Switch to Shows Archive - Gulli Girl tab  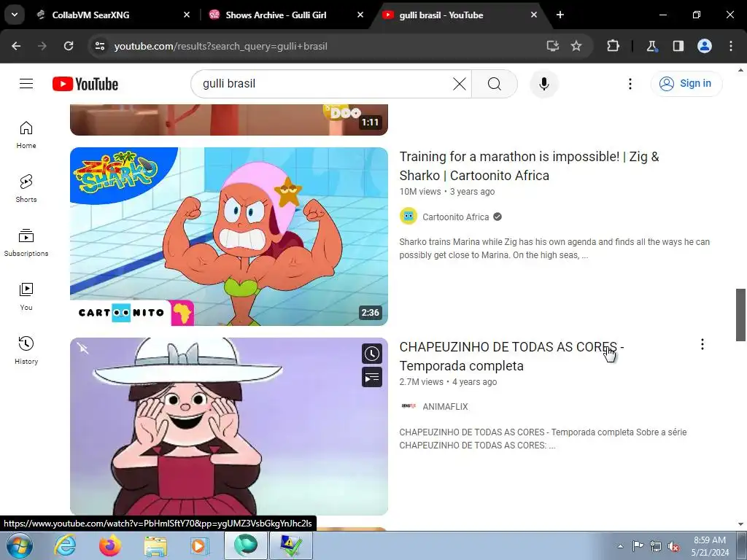[285, 15]
